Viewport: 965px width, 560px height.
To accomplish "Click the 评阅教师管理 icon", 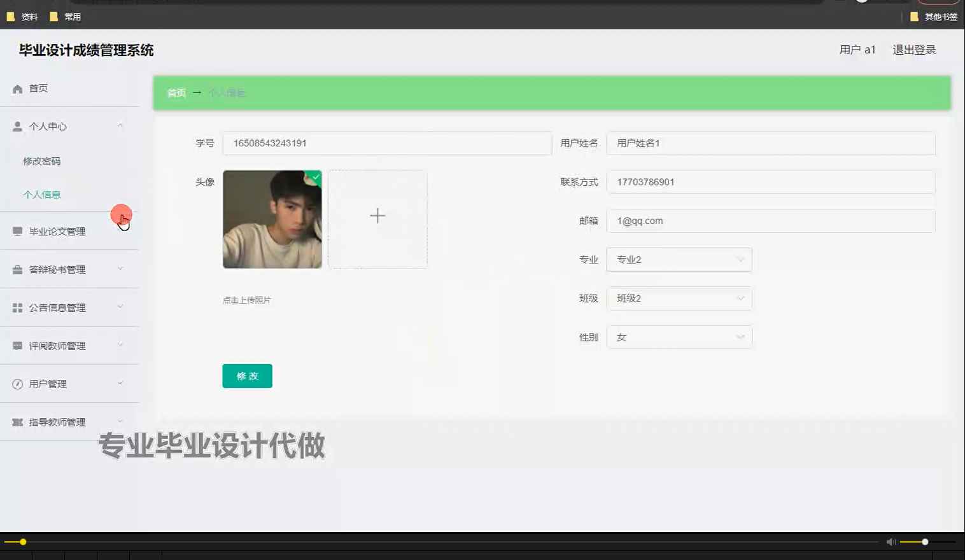I will (x=17, y=346).
